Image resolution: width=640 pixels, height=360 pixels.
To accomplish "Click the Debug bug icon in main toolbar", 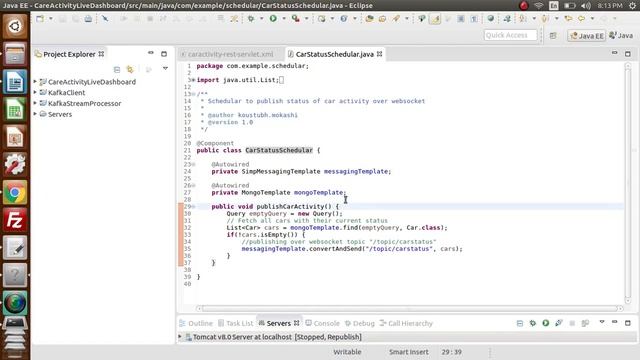I will click(251, 19).
